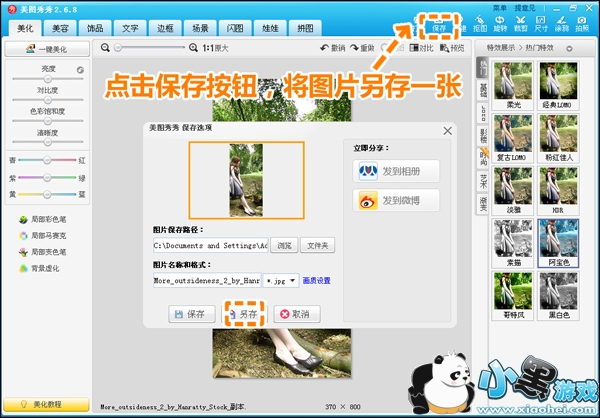
Task: Open the 美化教程 tutorial button
Action: point(47,405)
